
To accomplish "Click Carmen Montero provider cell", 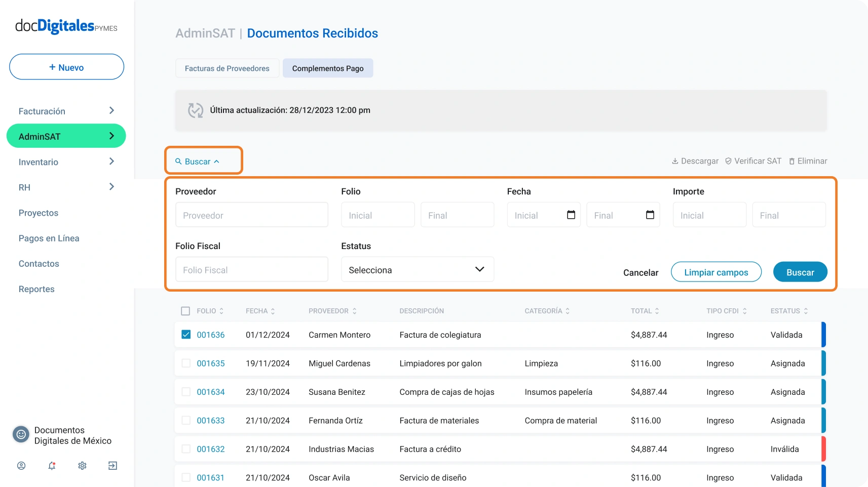I will 339,335.
